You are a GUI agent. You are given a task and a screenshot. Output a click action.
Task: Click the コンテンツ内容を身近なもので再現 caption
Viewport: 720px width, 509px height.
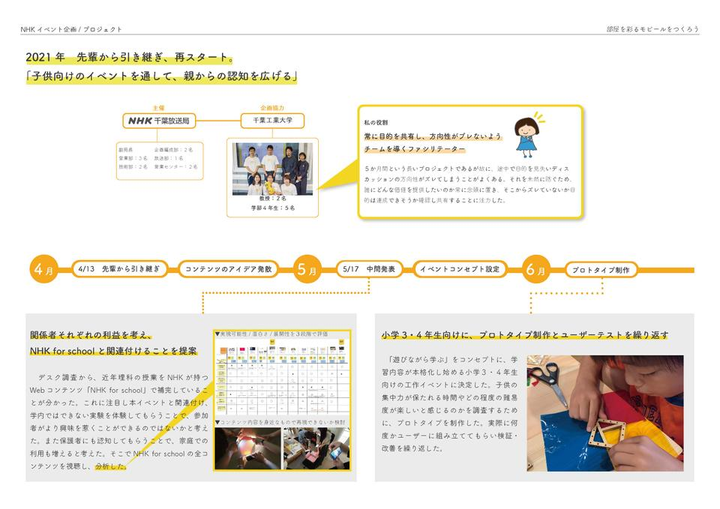[x=281, y=422]
